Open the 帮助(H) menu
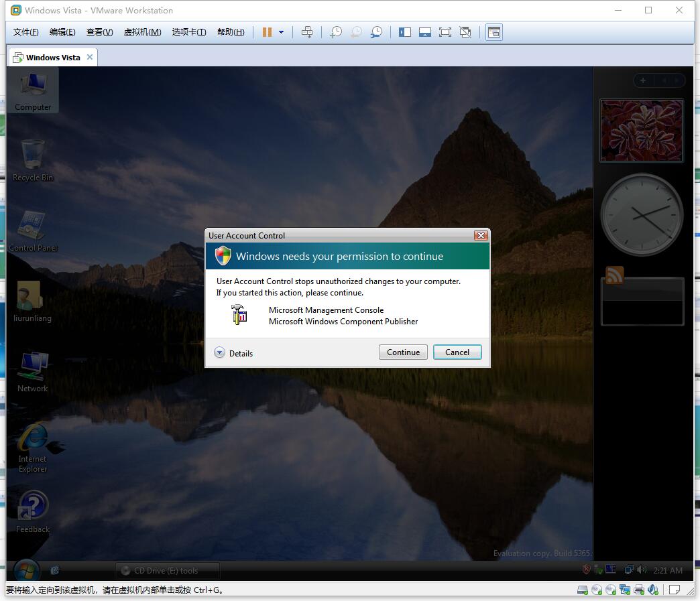700x601 pixels. click(231, 32)
